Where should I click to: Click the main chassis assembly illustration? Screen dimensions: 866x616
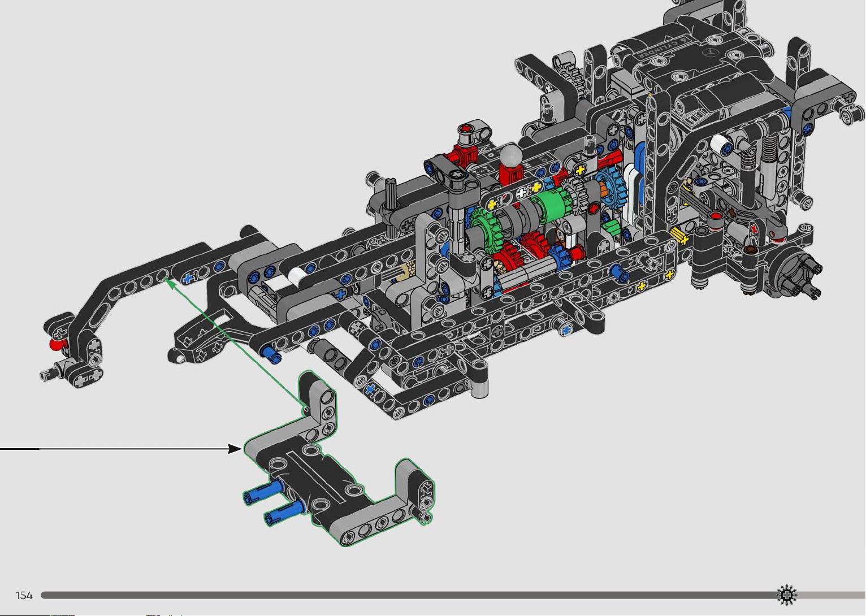452,209
